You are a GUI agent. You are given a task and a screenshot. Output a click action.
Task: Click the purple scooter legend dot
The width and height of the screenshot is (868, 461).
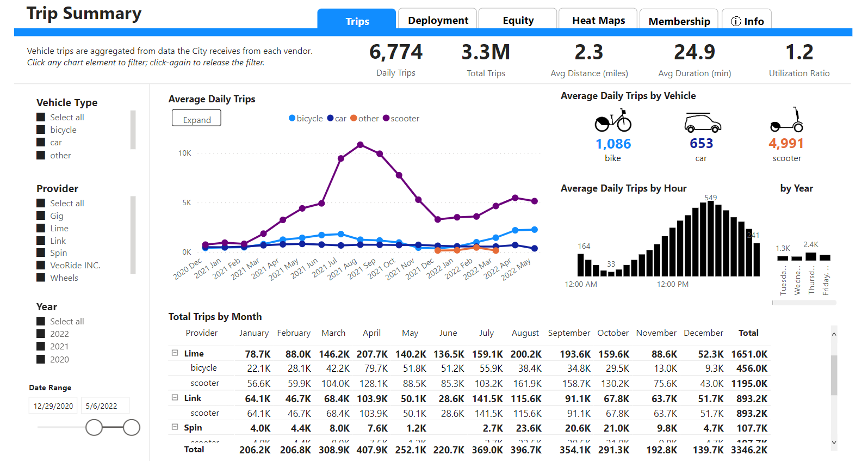coord(386,118)
